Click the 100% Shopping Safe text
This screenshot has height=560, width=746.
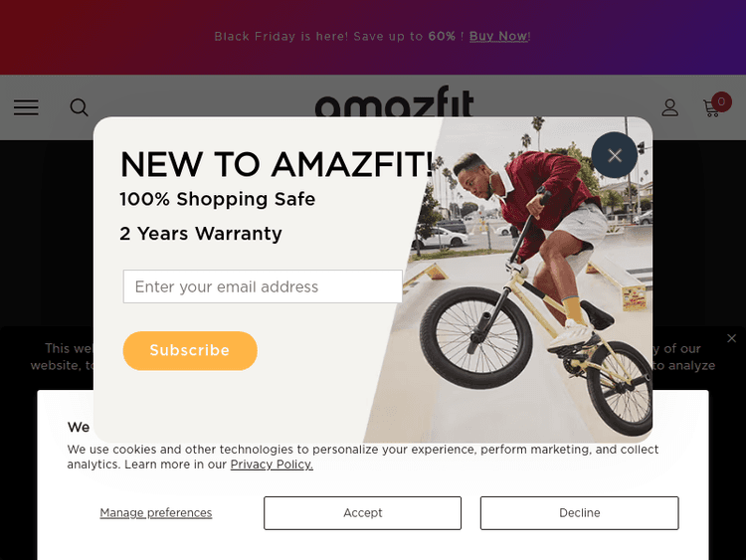click(x=217, y=199)
